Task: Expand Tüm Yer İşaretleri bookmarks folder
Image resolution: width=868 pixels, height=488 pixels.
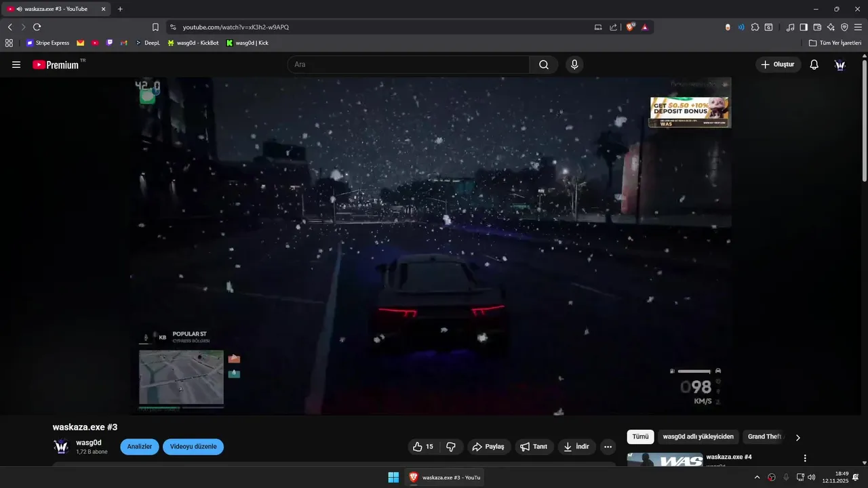Action: [835, 43]
